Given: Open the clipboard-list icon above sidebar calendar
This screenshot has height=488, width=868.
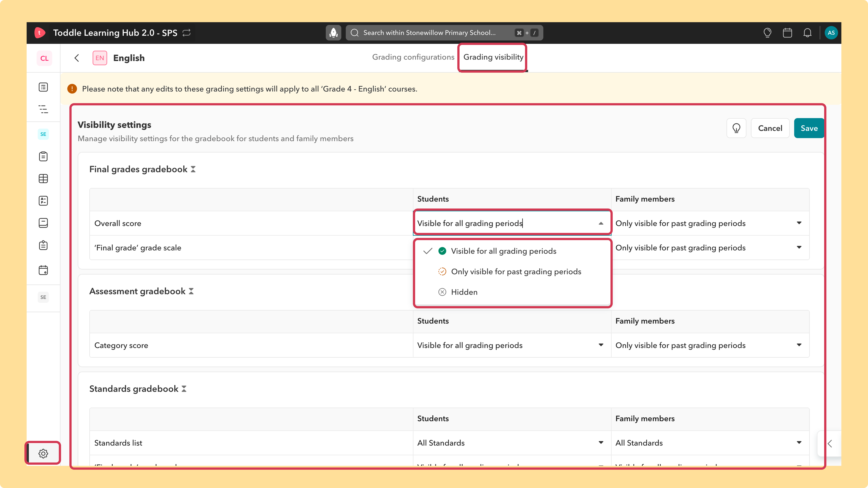Looking at the screenshot, I should [43, 245].
